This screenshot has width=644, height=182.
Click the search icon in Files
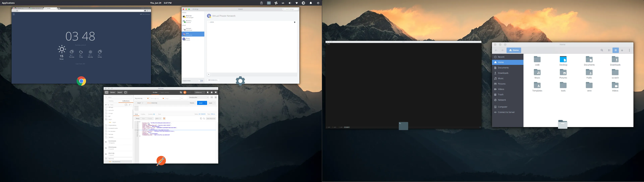(602, 50)
